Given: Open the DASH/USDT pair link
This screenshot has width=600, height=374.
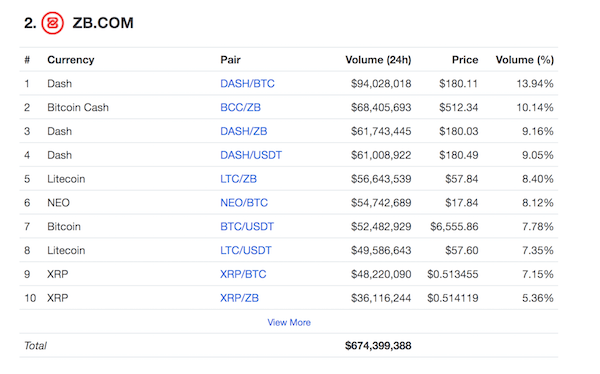Looking at the screenshot, I should [x=251, y=155].
